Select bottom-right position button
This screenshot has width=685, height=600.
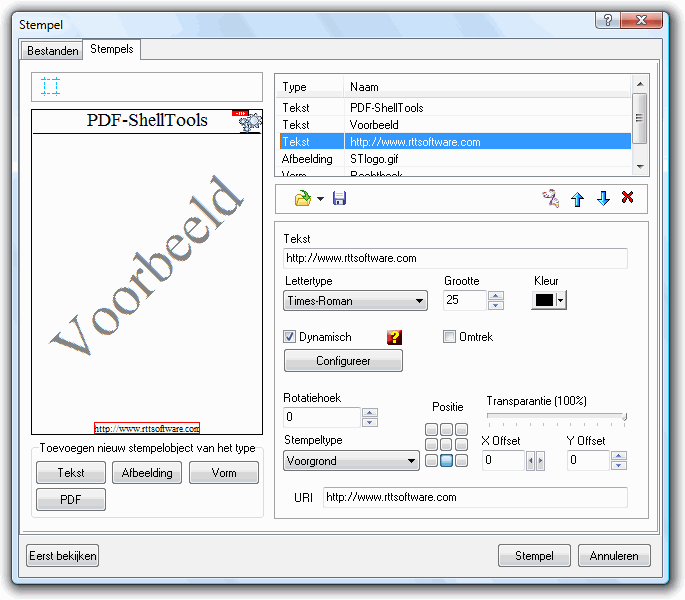[x=461, y=461]
